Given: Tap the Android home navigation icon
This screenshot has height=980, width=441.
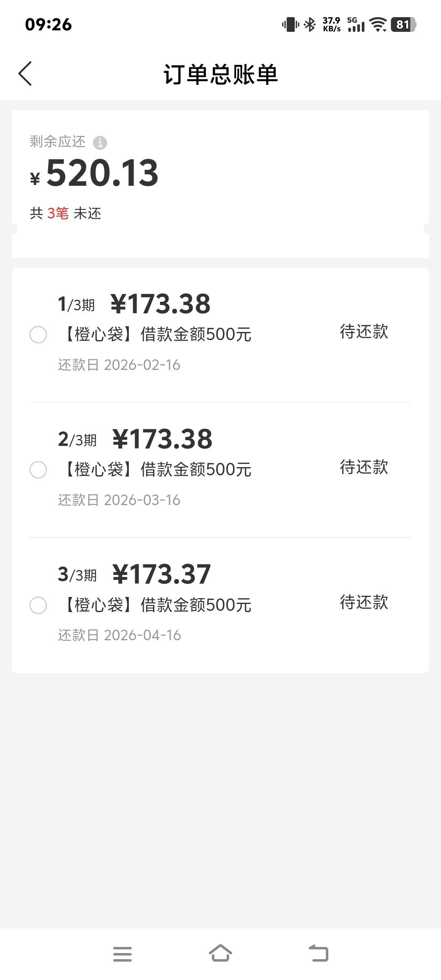Looking at the screenshot, I should point(220,954).
